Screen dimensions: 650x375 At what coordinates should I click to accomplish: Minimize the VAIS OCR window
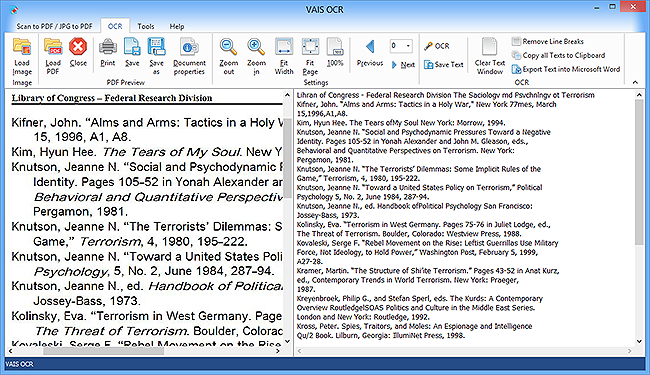597,7
